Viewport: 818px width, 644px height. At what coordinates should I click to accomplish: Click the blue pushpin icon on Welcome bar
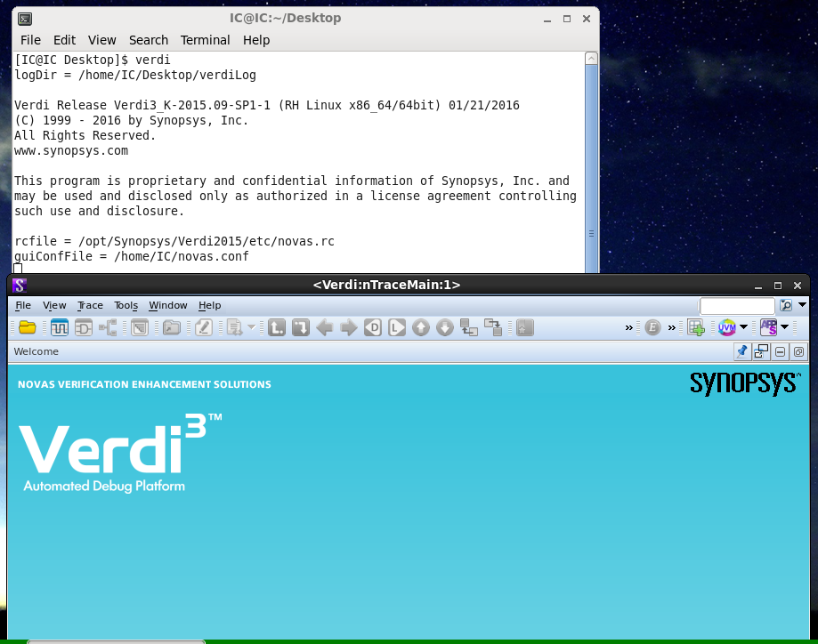click(x=741, y=351)
